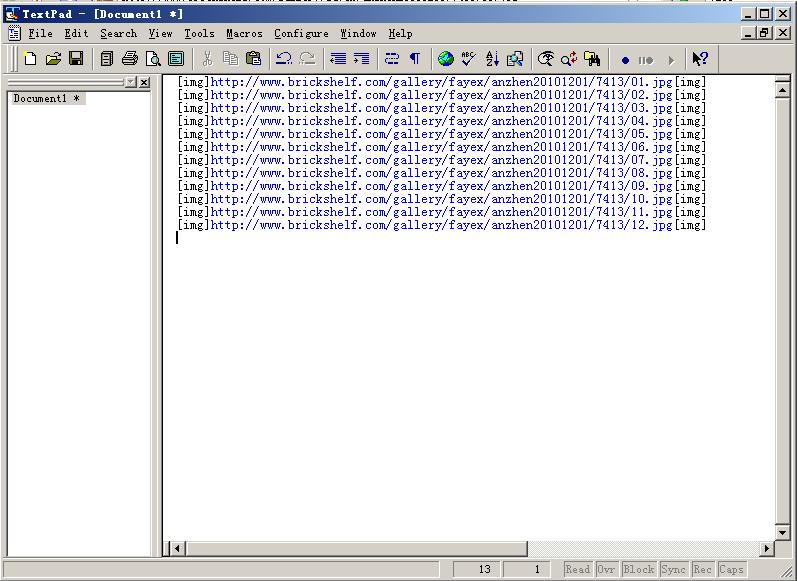Minimize the inner document window
The height and width of the screenshot is (581, 797).
747,33
